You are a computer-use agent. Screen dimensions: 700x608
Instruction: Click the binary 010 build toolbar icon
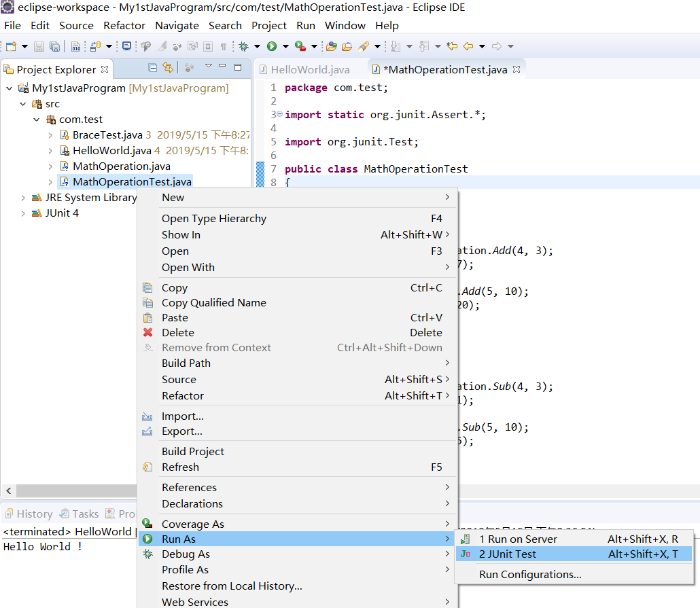click(x=76, y=46)
